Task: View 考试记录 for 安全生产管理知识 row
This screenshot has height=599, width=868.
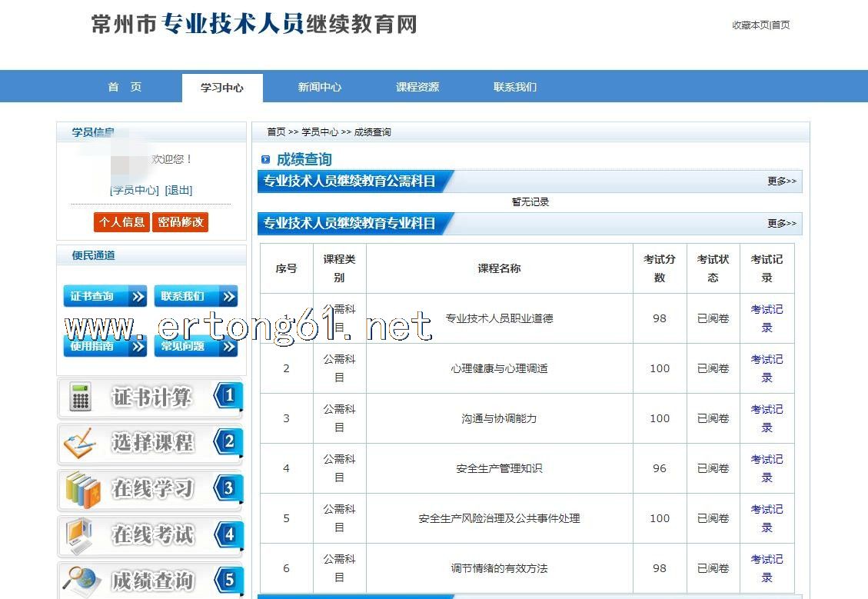Action: pyautogui.click(x=767, y=468)
